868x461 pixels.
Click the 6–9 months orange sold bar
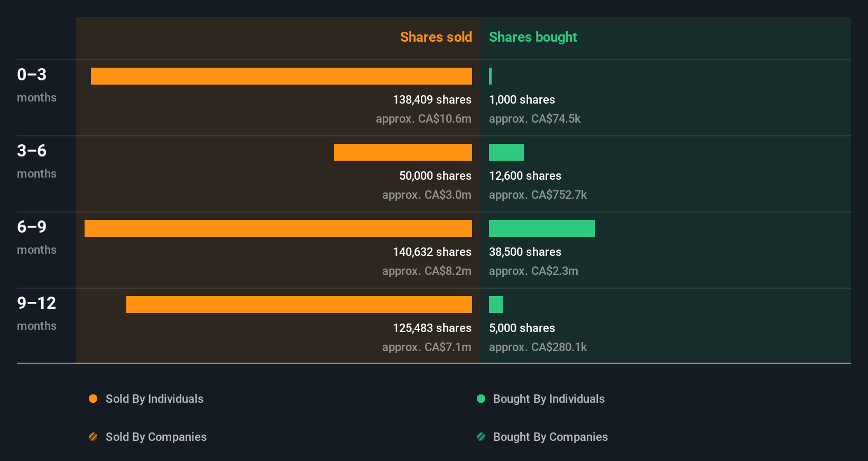(278, 228)
